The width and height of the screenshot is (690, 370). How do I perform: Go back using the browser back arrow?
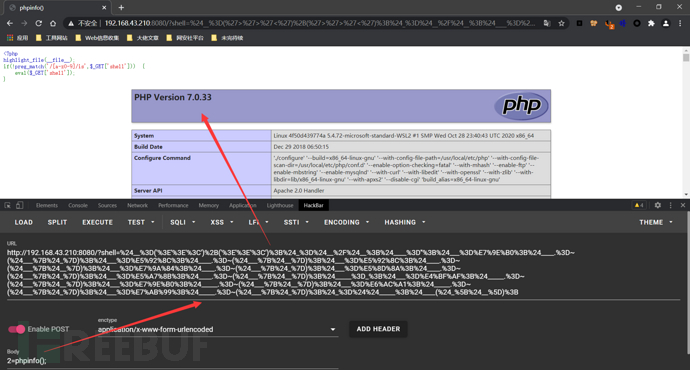[x=10, y=23]
